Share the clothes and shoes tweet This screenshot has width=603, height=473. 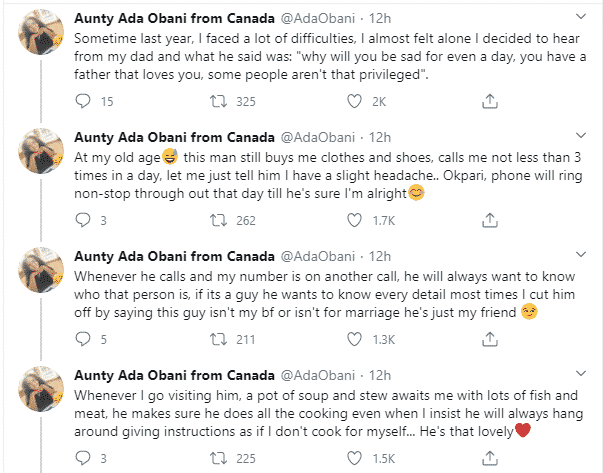click(x=490, y=221)
